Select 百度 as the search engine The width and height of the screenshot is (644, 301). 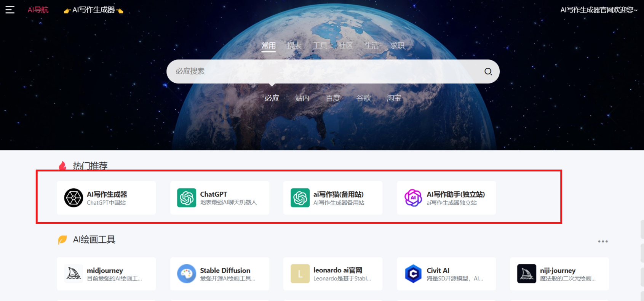point(333,98)
